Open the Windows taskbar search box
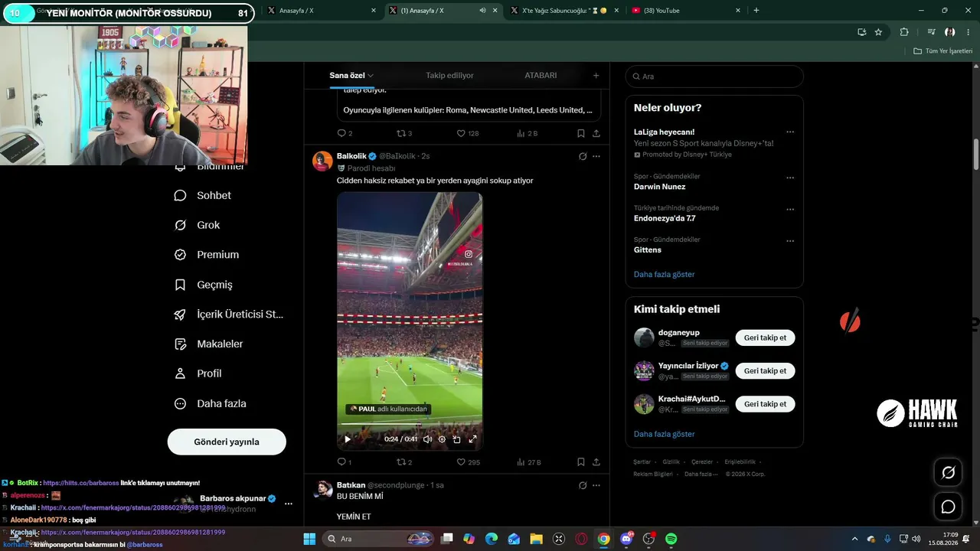 click(379, 539)
